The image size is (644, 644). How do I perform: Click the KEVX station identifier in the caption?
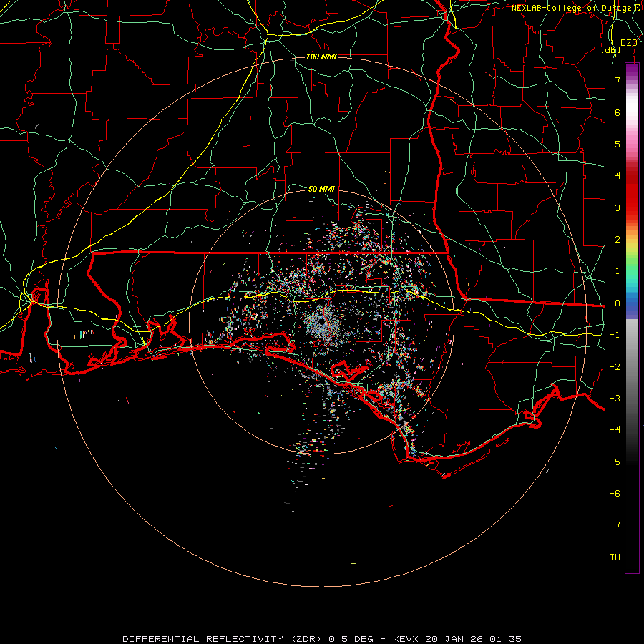click(406, 639)
